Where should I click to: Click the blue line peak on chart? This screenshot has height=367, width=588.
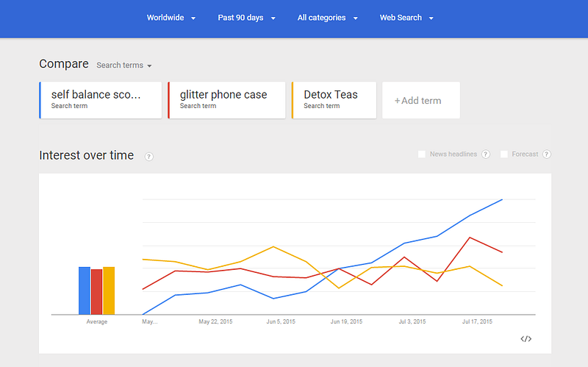502,199
